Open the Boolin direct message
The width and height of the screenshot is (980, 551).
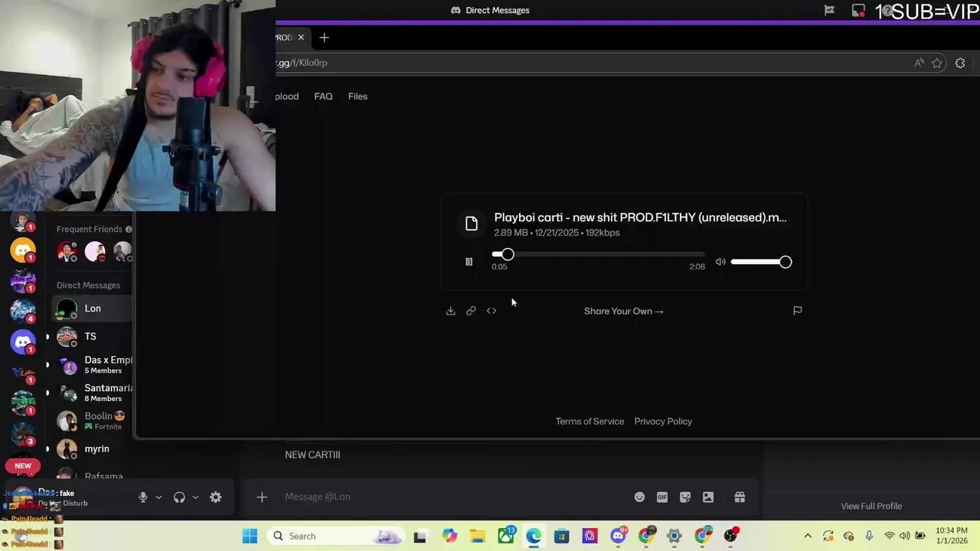(92, 421)
